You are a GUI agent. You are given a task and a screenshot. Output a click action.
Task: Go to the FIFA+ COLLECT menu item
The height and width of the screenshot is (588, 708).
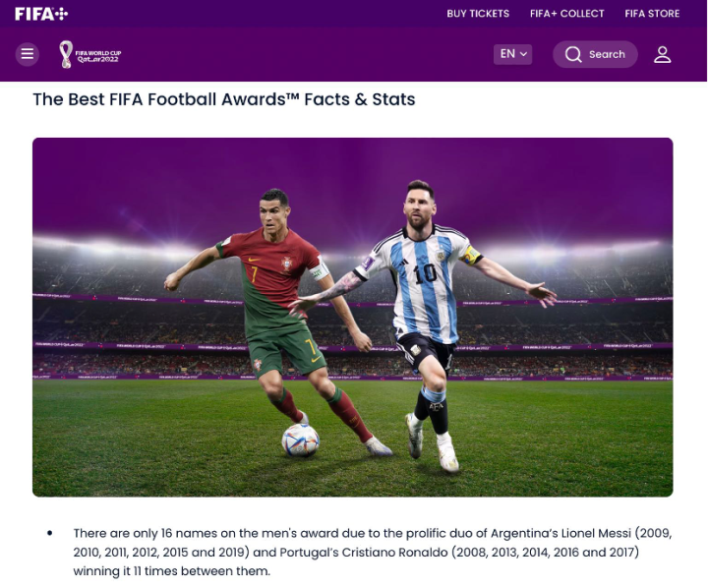tap(566, 14)
